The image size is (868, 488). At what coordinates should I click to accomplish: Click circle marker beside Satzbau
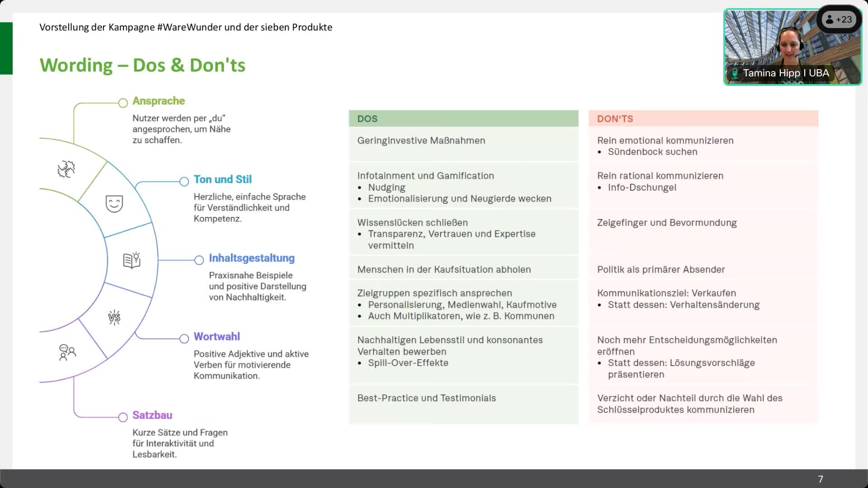[123, 417]
